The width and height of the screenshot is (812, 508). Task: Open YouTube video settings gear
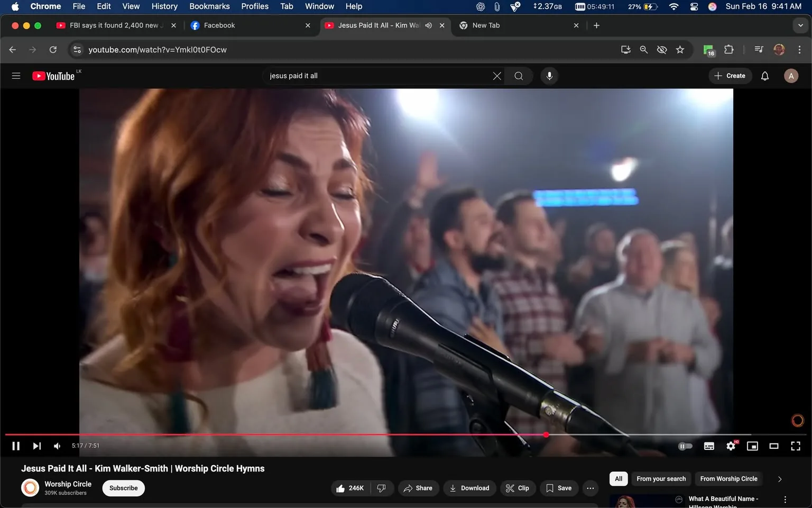pyautogui.click(x=731, y=446)
